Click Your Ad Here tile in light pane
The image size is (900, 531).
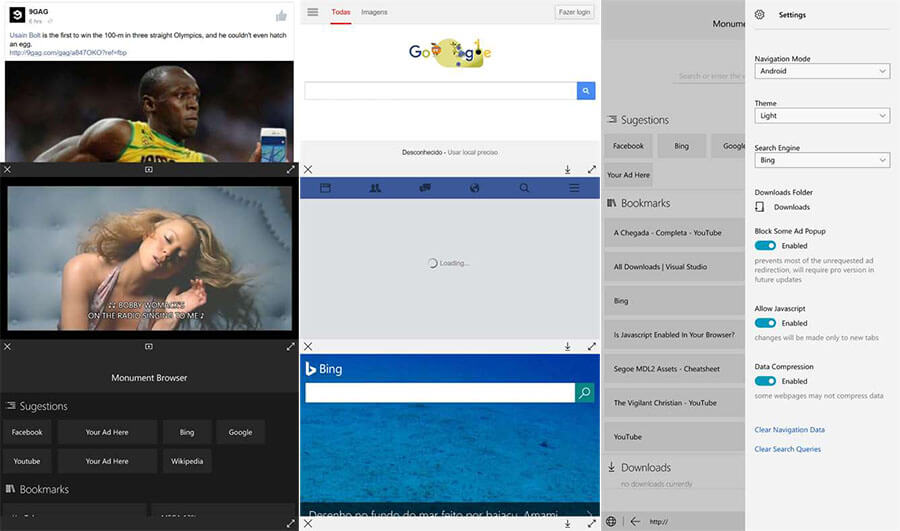(x=628, y=175)
